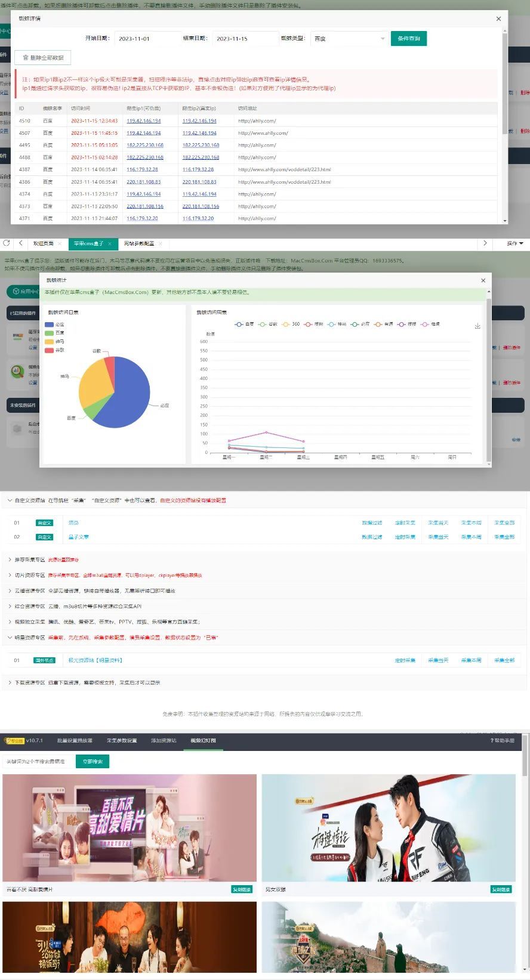530x980 pixels.
Task: Toggle the 有道 series in line chart legend
Action: pyautogui.click(x=383, y=324)
